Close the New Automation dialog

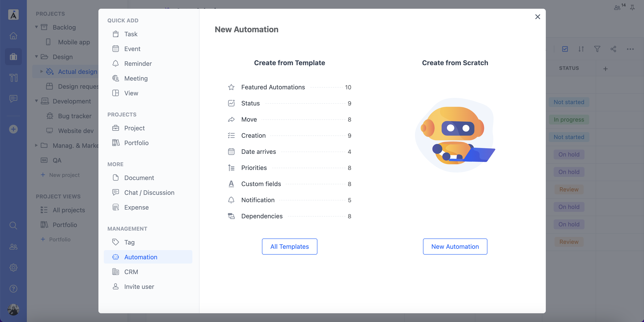[538, 17]
